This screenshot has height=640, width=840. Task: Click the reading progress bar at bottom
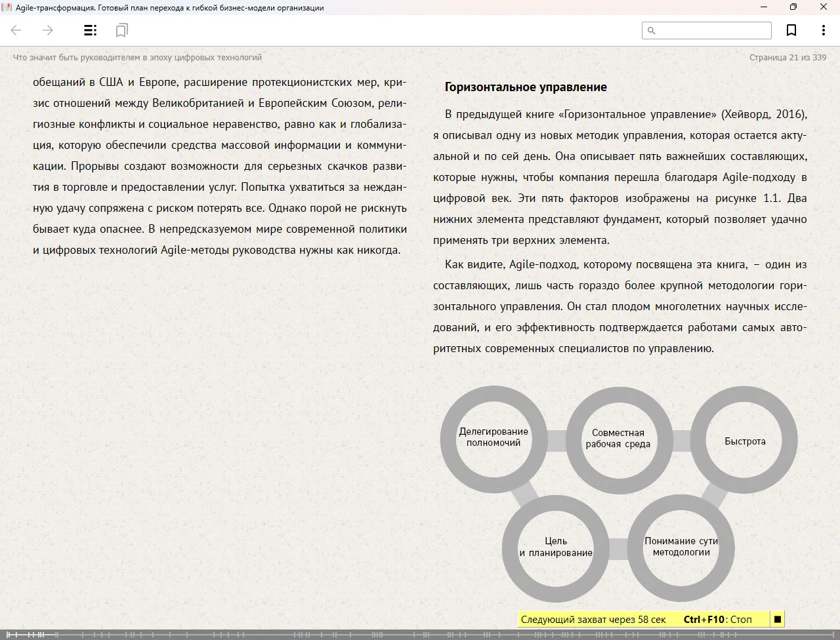pyautogui.click(x=420, y=634)
